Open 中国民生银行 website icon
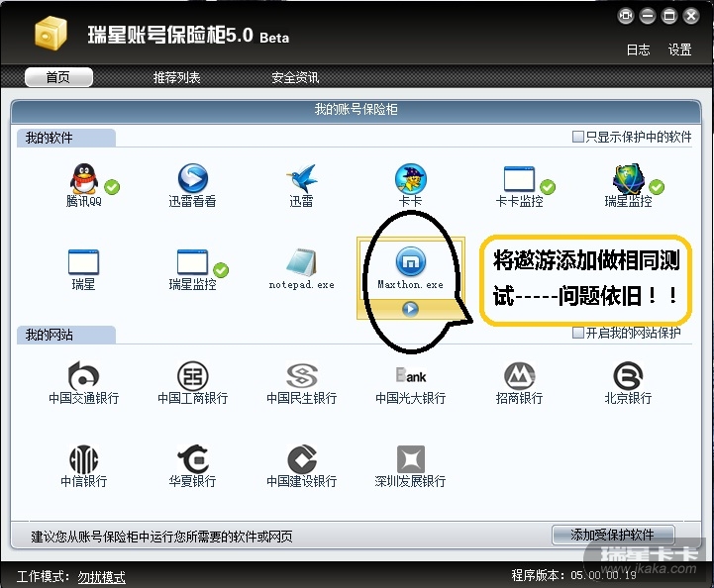This screenshot has height=588, width=714. coord(301,376)
